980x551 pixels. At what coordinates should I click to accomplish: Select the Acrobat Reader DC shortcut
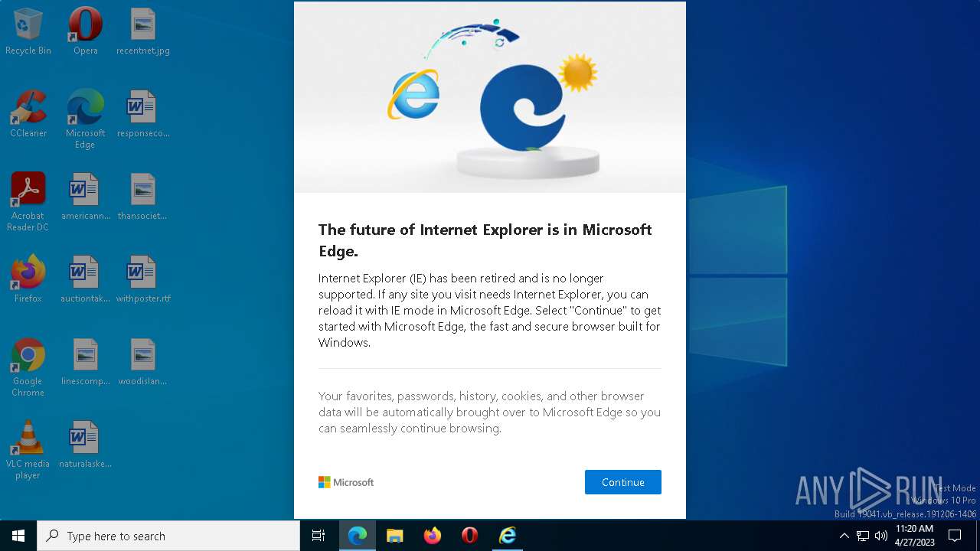pyautogui.click(x=28, y=203)
